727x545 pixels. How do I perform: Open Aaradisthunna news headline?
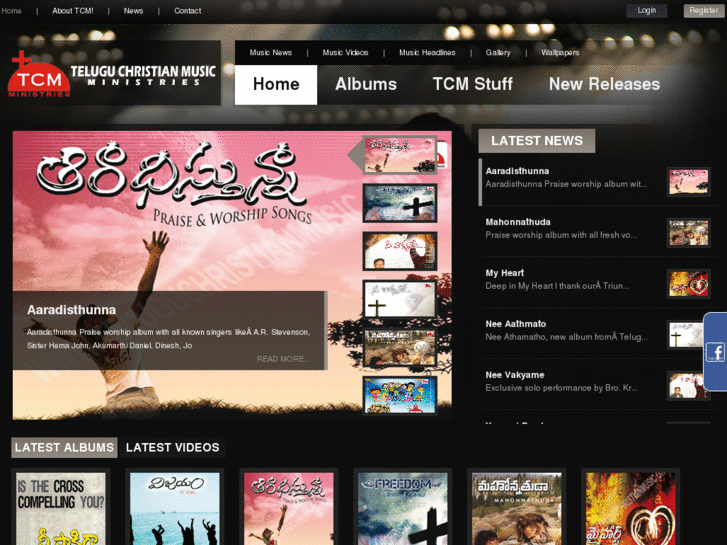pos(517,171)
